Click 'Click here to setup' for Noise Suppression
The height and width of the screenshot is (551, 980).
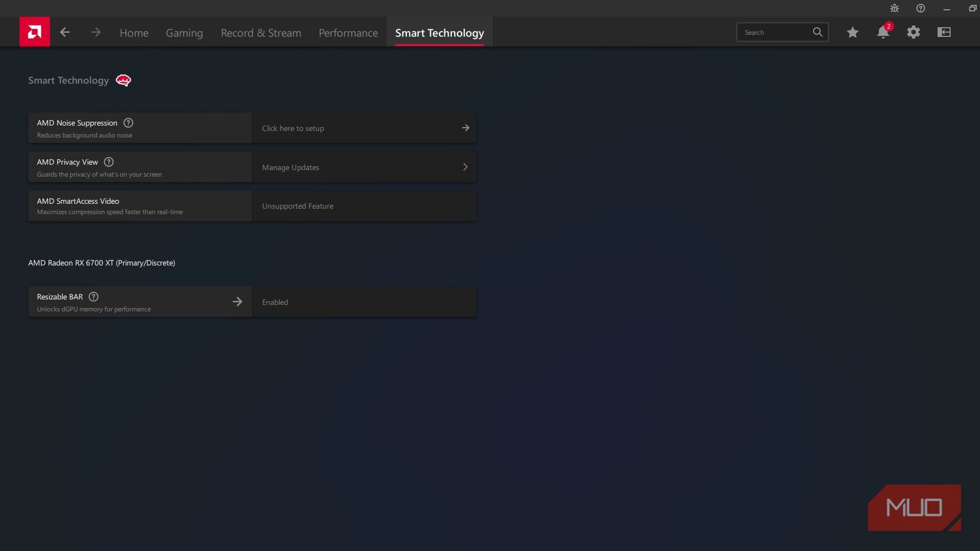pos(293,128)
